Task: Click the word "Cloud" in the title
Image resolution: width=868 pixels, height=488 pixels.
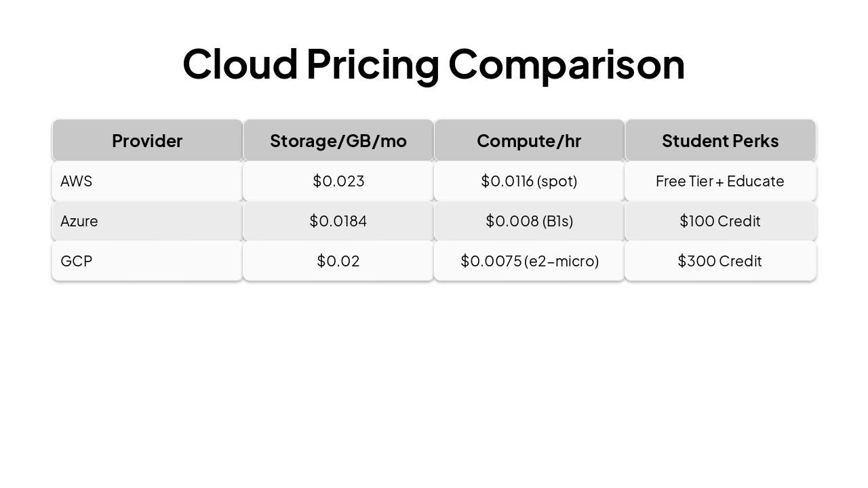Action: (x=240, y=64)
